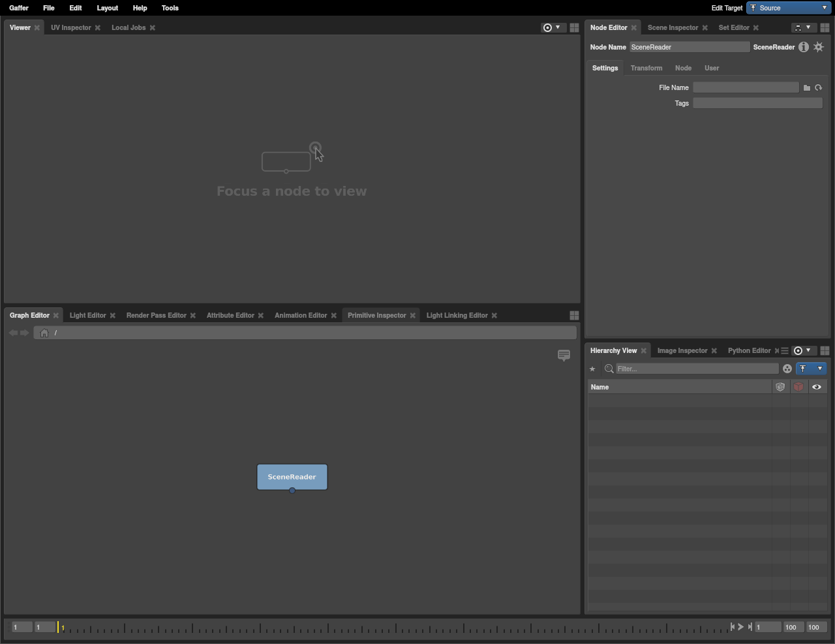Click the yellow playhead on the timeline

[x=58, y=627]
